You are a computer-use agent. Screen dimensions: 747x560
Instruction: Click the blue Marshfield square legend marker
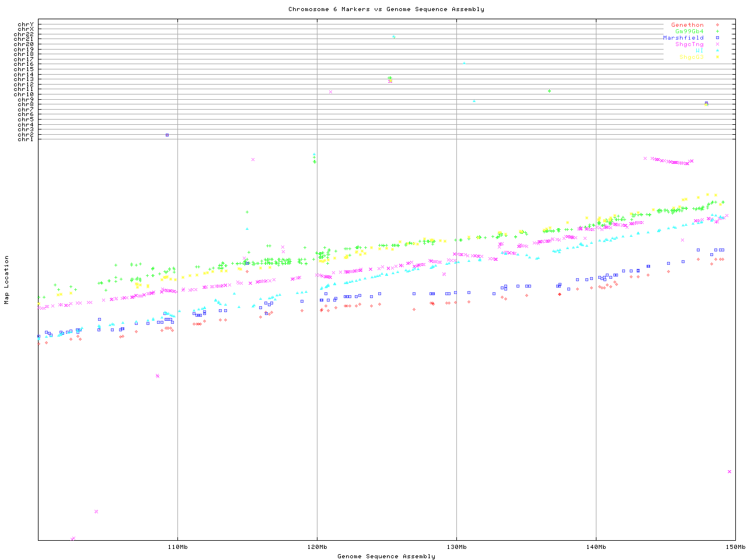pos(717,38)
